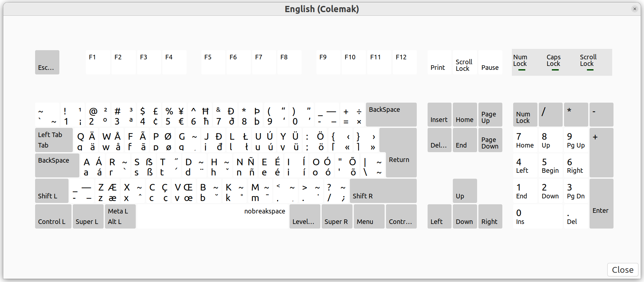
Task: Click the numpad 7 Home key
Action: coord(525,140)
